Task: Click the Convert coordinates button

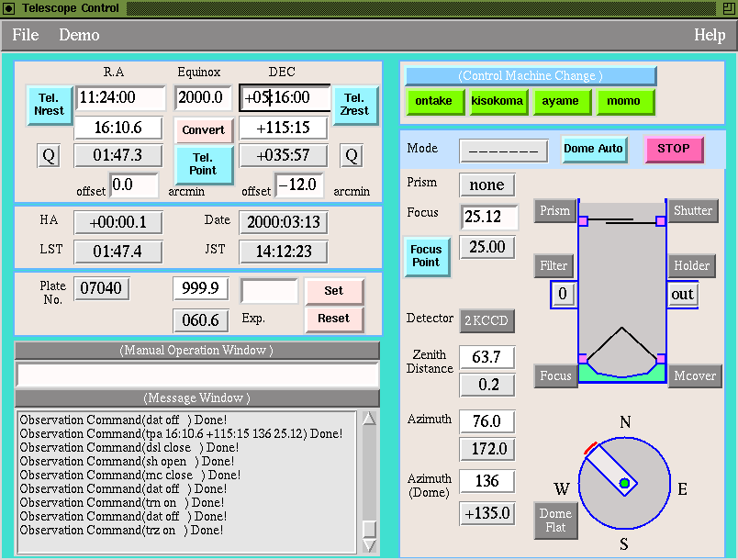Action: [203, 129]
